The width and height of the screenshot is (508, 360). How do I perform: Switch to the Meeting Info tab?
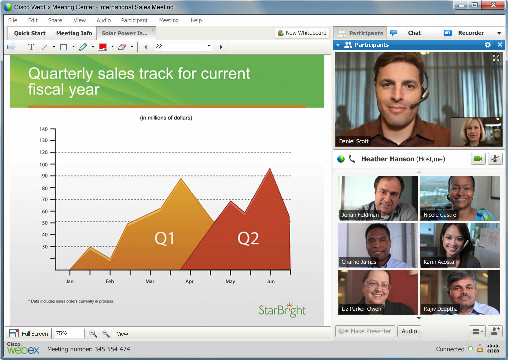pos(74,33)
